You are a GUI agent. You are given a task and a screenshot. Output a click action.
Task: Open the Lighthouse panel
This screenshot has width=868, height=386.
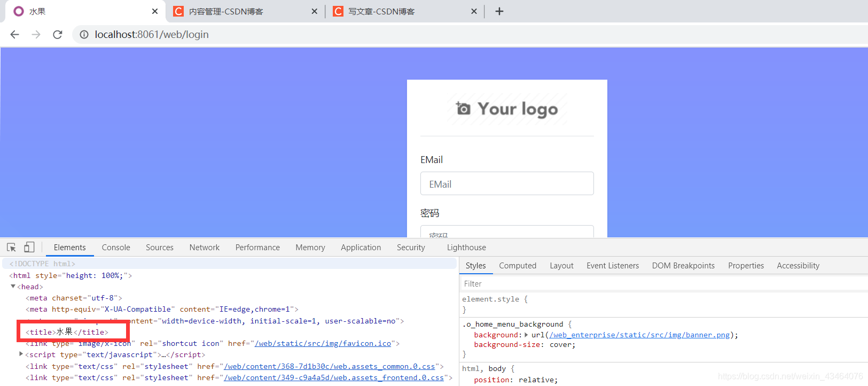pyautogui.click(x=466, y=248)
